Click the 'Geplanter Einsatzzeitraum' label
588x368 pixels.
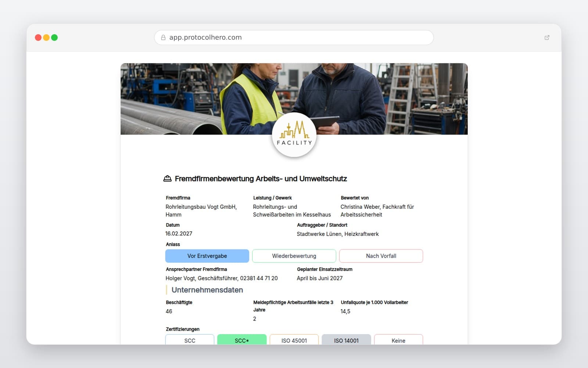coord(325,269)
